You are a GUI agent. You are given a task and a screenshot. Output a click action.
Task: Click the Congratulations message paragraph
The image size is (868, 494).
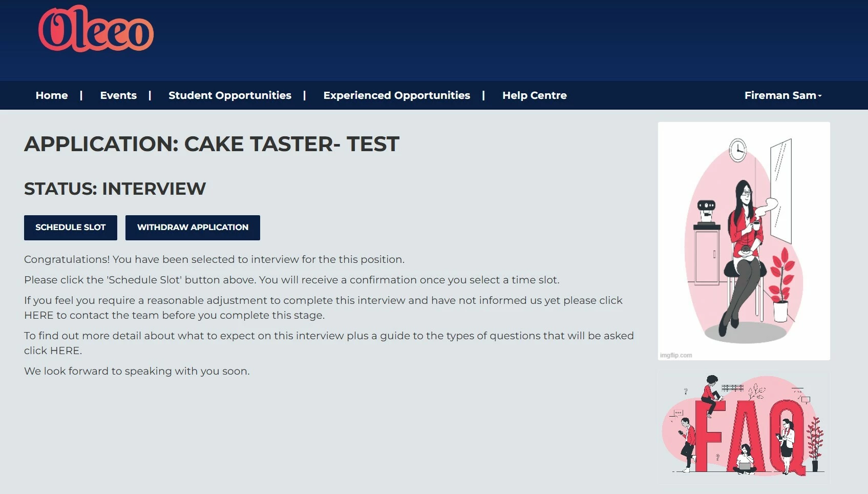pos(214,259)
